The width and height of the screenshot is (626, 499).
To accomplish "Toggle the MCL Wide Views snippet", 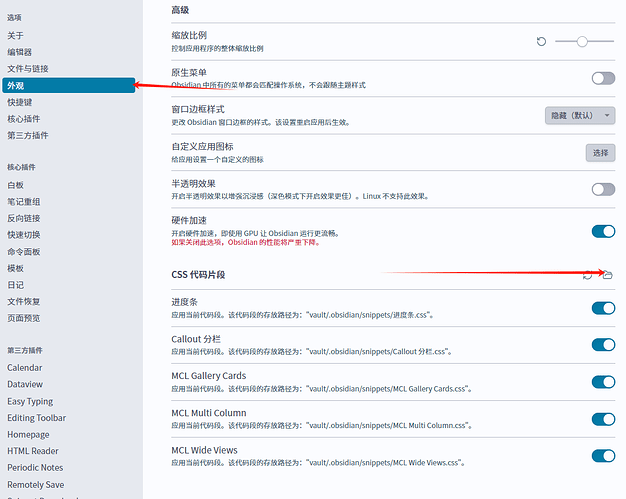I will point(603,456).
